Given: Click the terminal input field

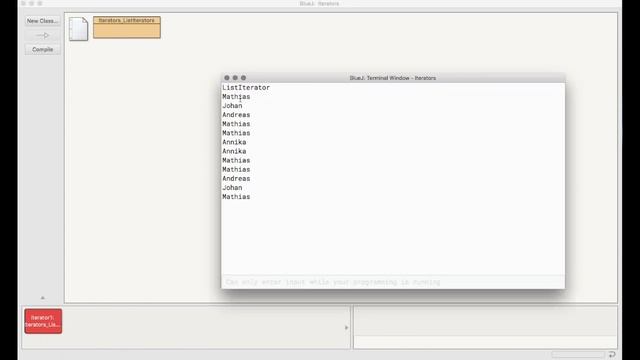Looking at the screenshot, I should [393, 282].
